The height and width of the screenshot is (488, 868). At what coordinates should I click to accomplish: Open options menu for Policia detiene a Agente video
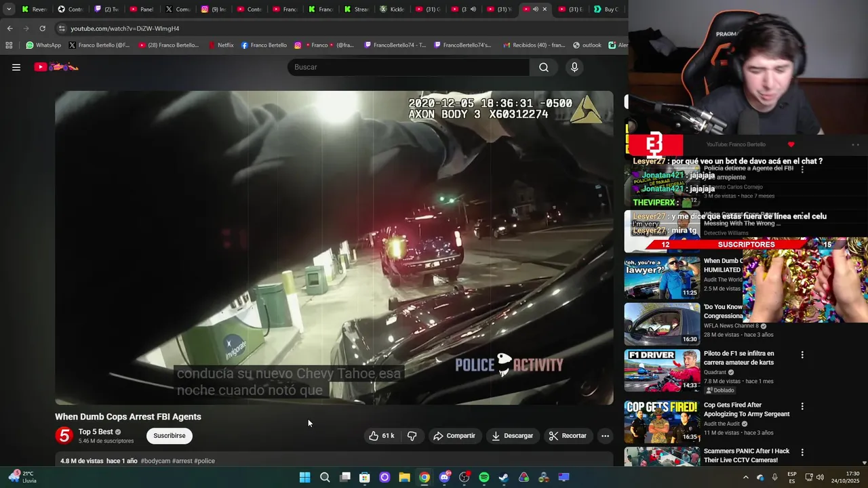coord(802,169)
